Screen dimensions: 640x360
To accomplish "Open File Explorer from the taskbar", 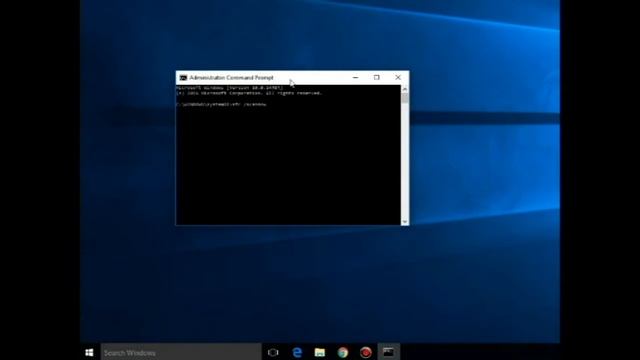I will point(320,352).
